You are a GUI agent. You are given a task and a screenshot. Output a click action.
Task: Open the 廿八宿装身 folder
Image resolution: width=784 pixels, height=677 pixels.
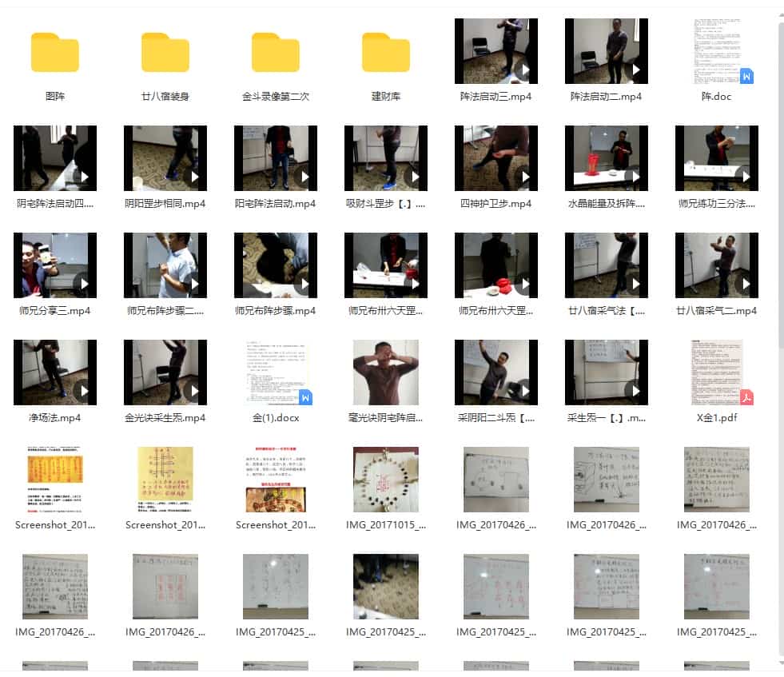pos(165,53)
